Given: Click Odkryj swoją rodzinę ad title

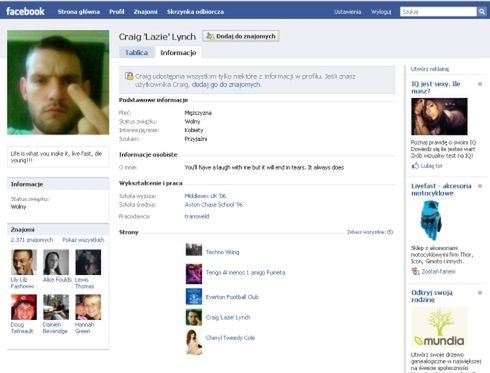Looking at the screenshot, I should [x=432, y=296].
